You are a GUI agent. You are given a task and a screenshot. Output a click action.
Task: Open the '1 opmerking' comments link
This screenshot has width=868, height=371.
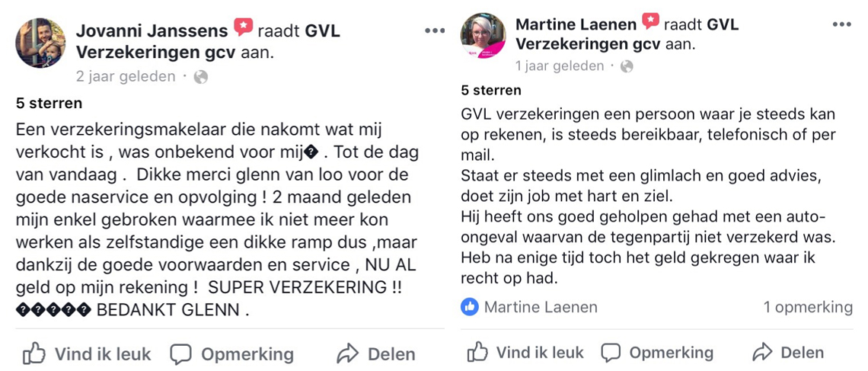click(808, 307)
